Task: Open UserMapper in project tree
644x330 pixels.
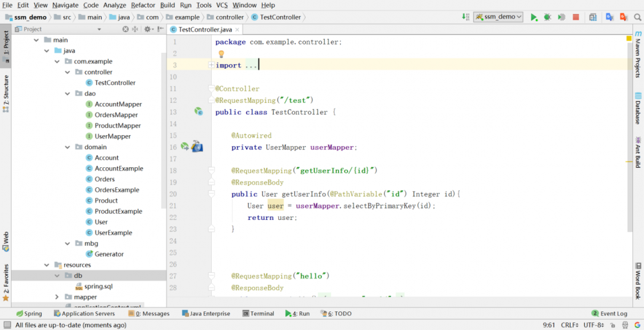Action: click(113, 136)
